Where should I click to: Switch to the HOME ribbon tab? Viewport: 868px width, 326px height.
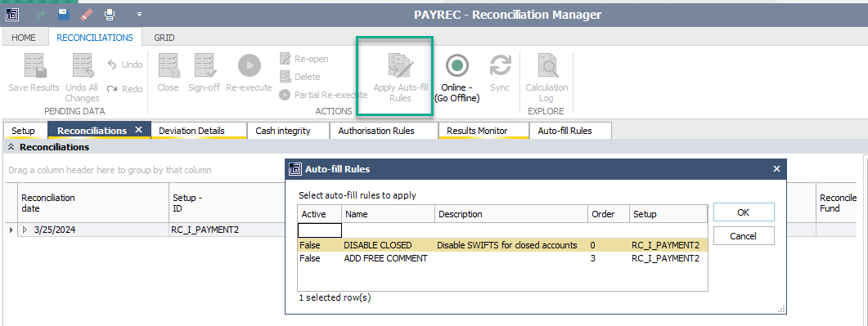(x=24, y=38)
